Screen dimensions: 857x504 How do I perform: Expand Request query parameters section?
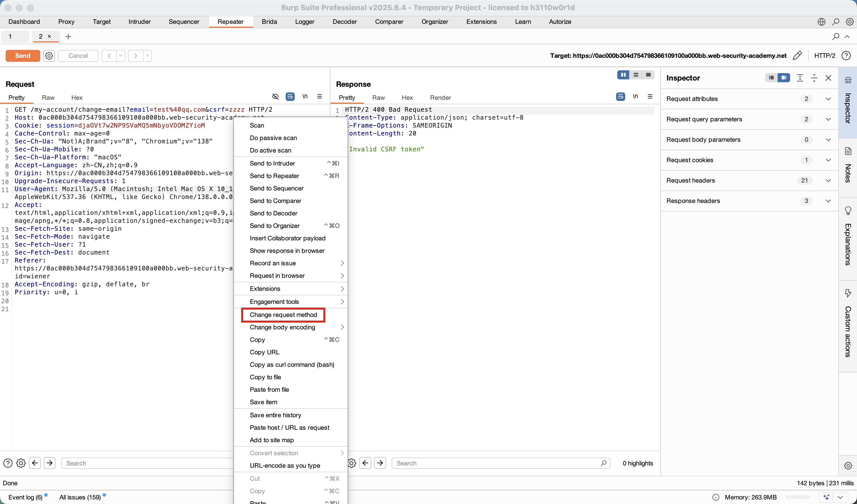[x=828, y=119]
